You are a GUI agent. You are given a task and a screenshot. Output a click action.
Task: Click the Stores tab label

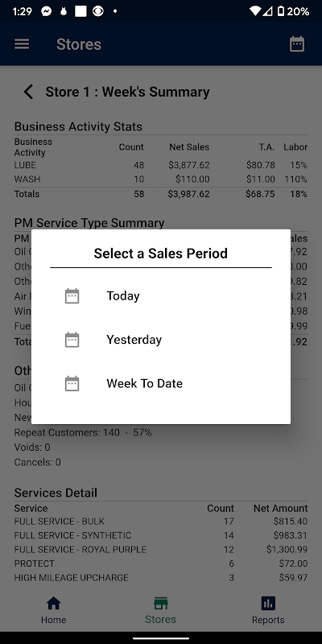(x=160, y=619)
